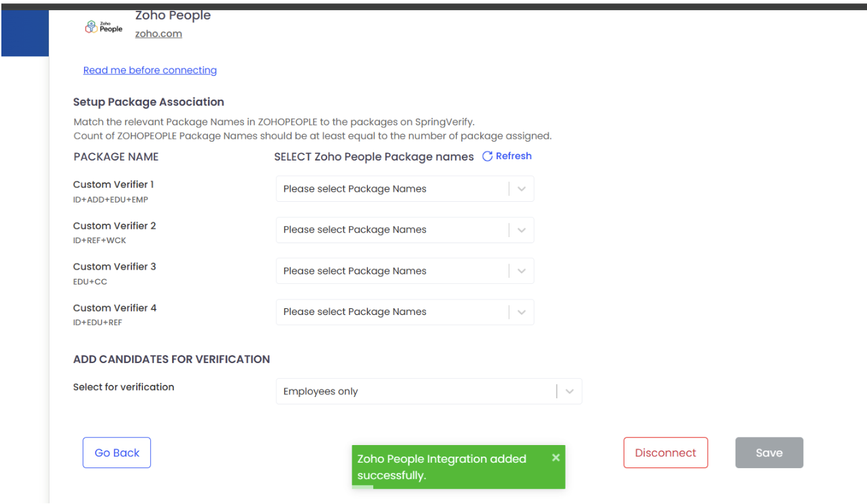Screen dimensions: 867x504
Task: Open Custom Verifier 1 package names dropdown
Action: (392, 189)
